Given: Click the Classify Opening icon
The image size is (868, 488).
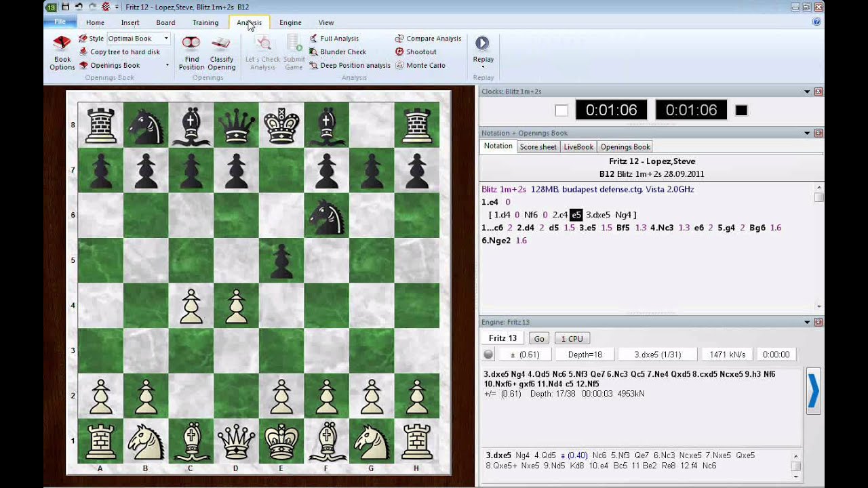Looking at the screenshot, I should point(221,43).
